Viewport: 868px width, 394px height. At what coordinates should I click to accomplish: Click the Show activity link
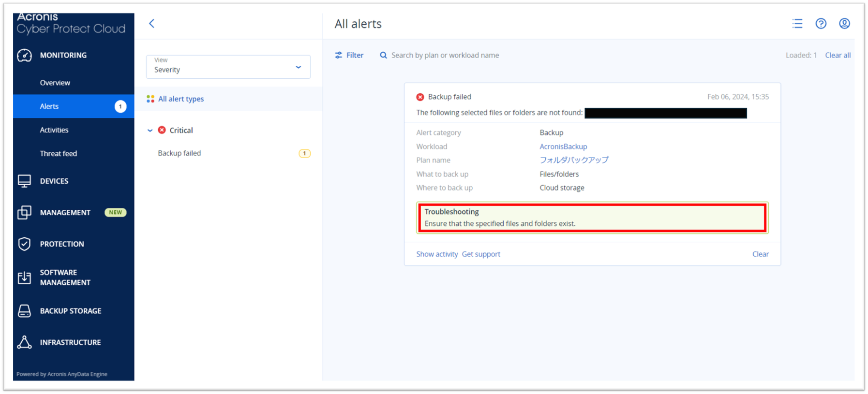pos(437,254)
